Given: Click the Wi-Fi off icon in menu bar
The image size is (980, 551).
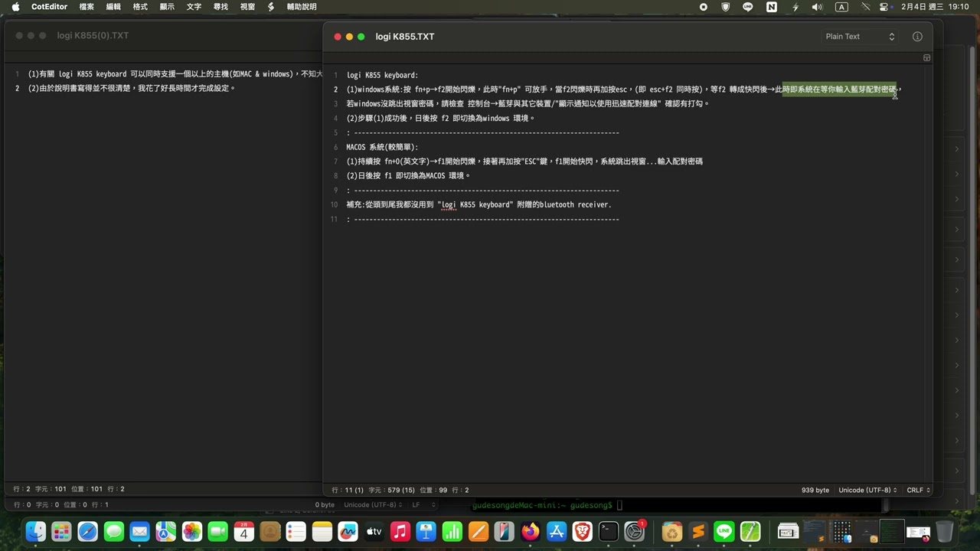Looking at the screenshot, I should click(866, 7).
